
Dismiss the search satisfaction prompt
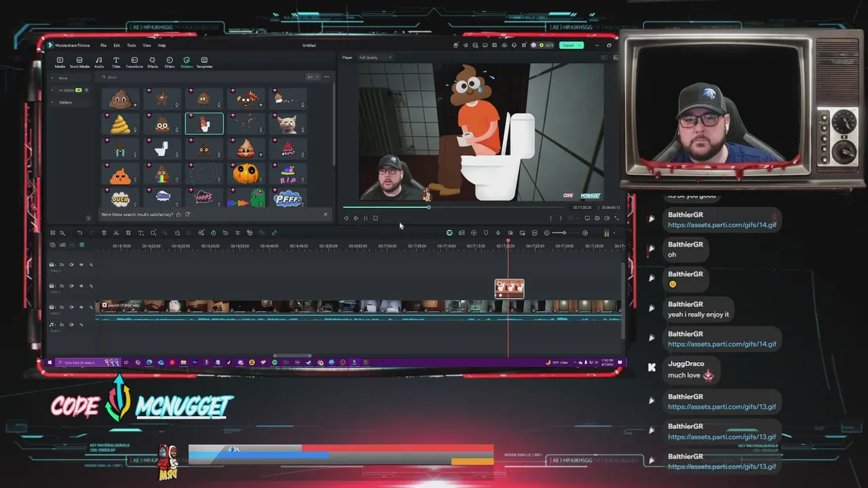click(x=325, y=214)
